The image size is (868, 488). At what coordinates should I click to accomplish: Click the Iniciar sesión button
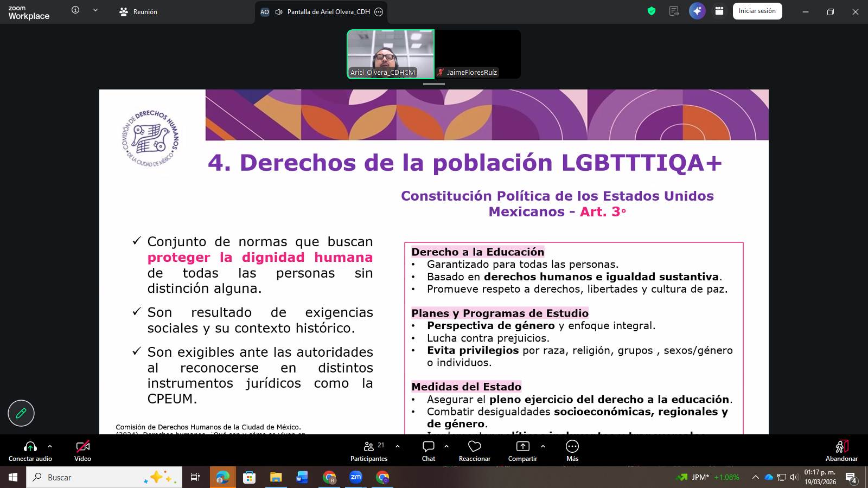point(757,11)
